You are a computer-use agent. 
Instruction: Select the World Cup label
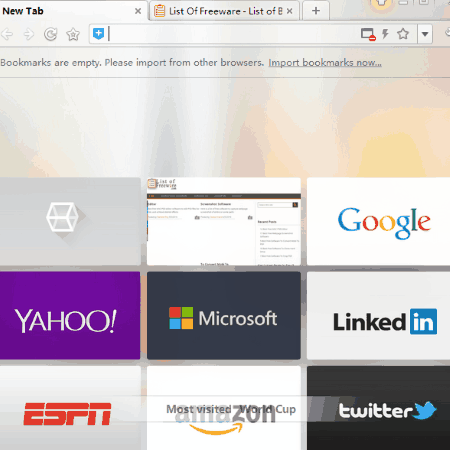click(x=268, y=409)
